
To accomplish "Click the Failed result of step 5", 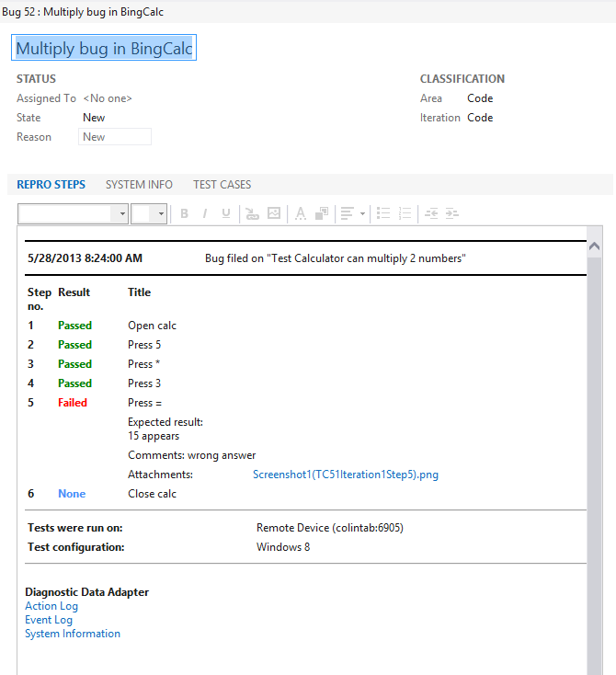I will point(73,403).
